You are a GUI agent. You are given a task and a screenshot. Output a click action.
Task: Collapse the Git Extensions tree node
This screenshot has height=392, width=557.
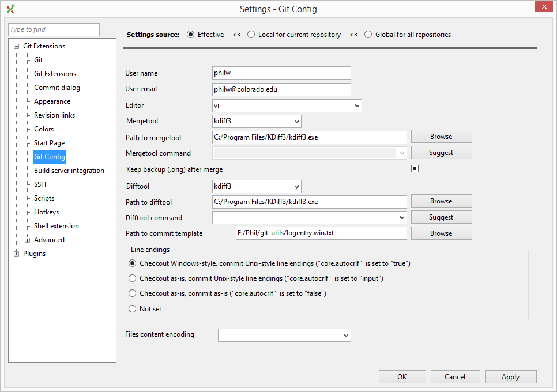(16, 46)
